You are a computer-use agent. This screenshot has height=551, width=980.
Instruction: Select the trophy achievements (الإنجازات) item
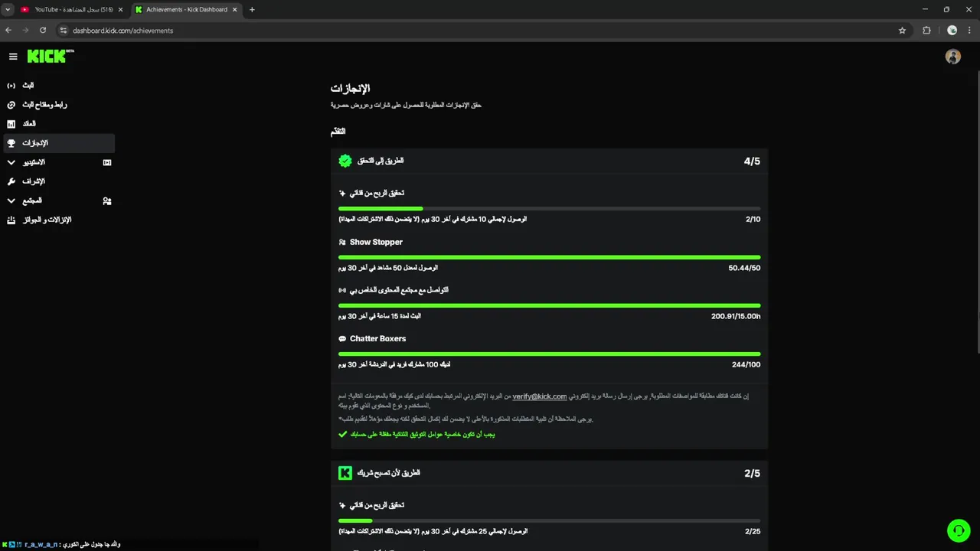coord(35,143)
